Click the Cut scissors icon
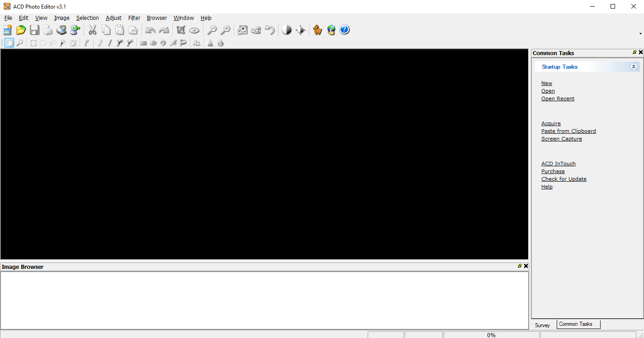Viewport: 644px width, 338px height. coord(92,30)
